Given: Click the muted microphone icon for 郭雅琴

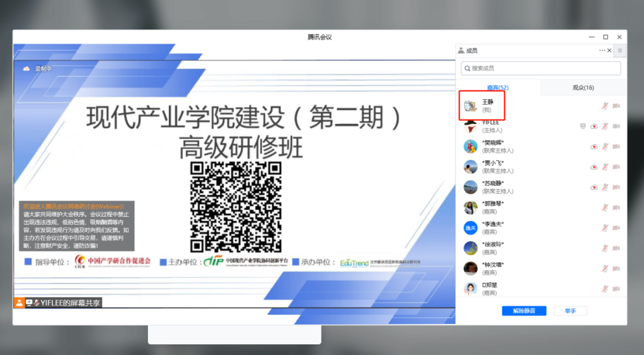Looking at the screenshot, I should (605, 207).
